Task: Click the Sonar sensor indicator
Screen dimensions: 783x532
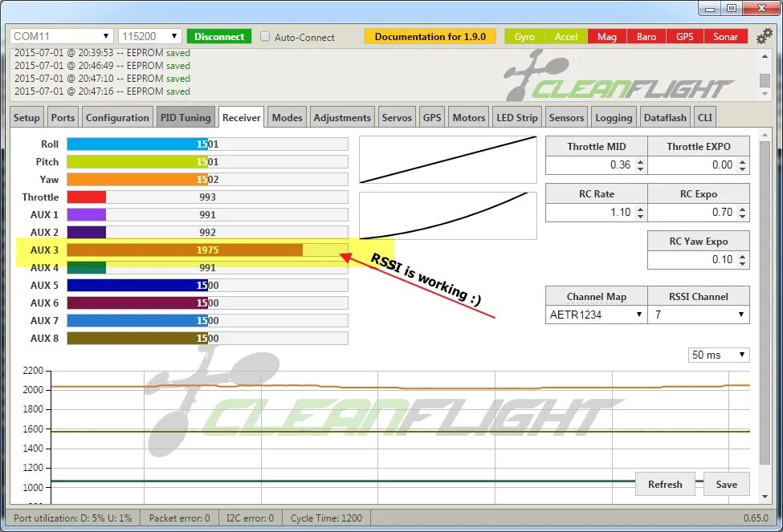Action: (725, 36)
